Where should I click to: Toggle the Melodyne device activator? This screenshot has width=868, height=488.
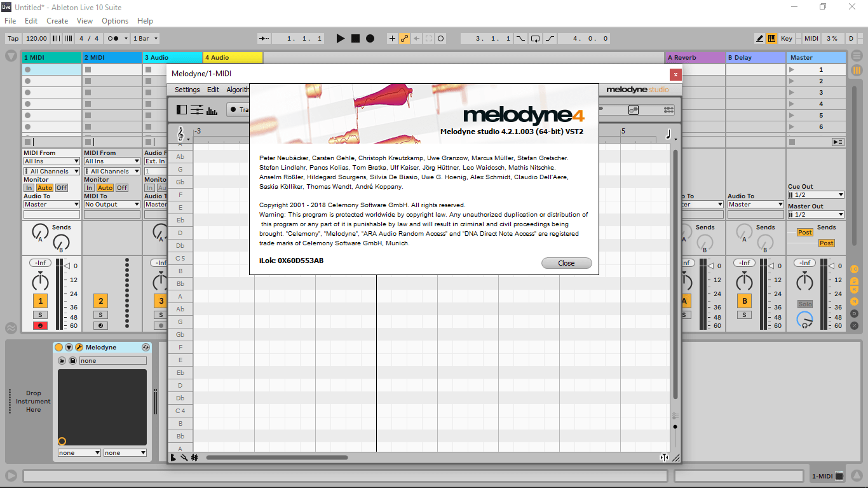59,348
